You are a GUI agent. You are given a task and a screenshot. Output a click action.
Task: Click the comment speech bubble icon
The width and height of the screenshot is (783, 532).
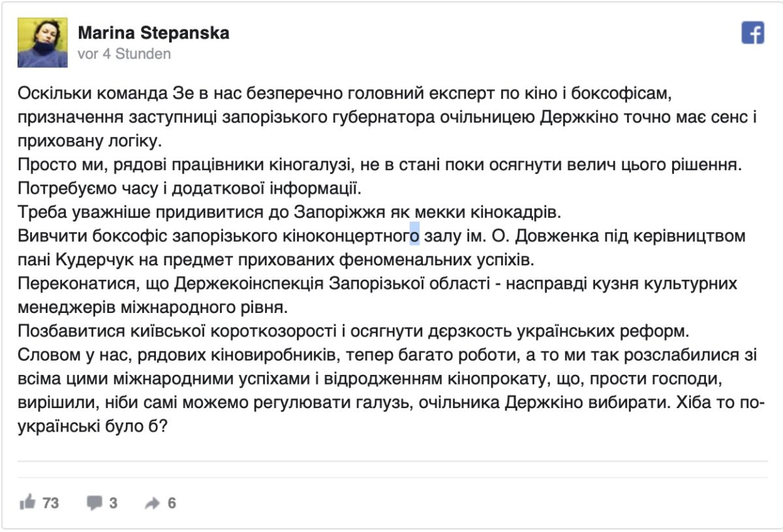[95, 503]
